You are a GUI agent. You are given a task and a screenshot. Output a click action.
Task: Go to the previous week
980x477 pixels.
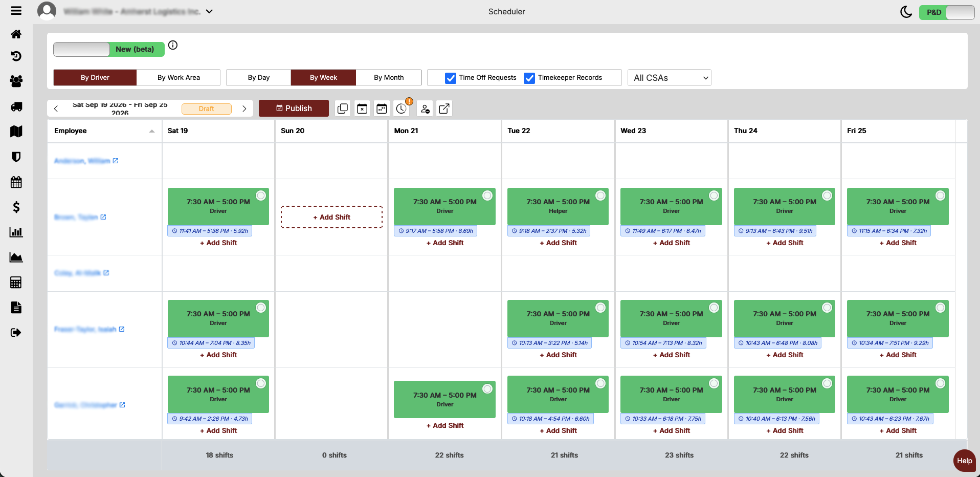coord(56,109)
